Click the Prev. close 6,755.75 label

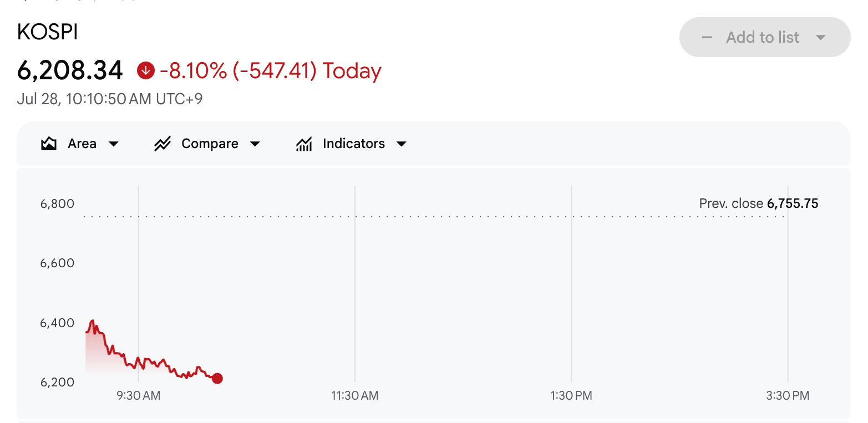[x=759, y=203]
